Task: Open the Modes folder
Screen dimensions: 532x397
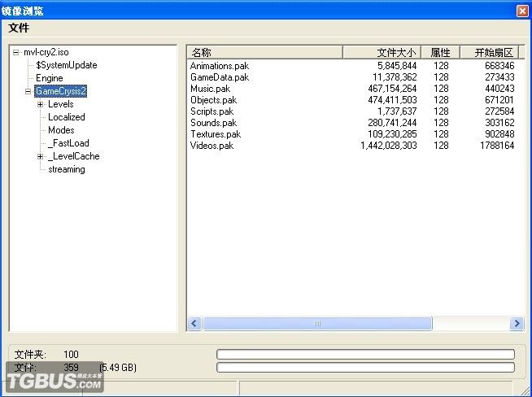Action: pyautogui.click(x=61, y=130)
